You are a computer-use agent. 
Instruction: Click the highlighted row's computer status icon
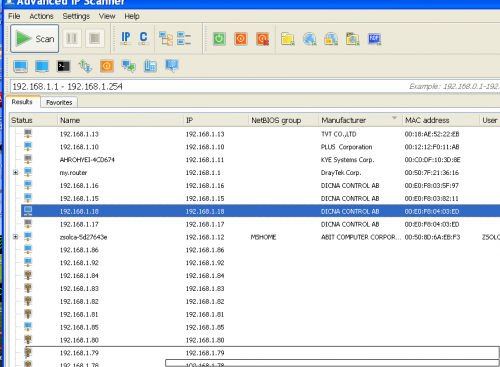click(28, 211)
